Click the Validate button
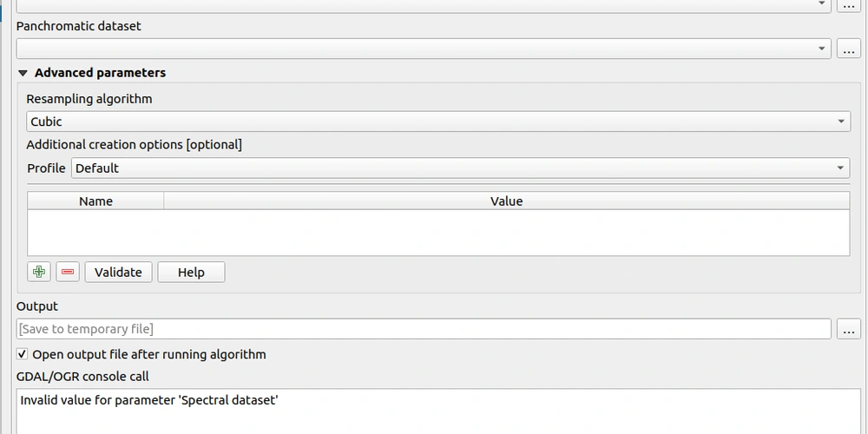Screen dimensions: 868x434 (118, 273)
